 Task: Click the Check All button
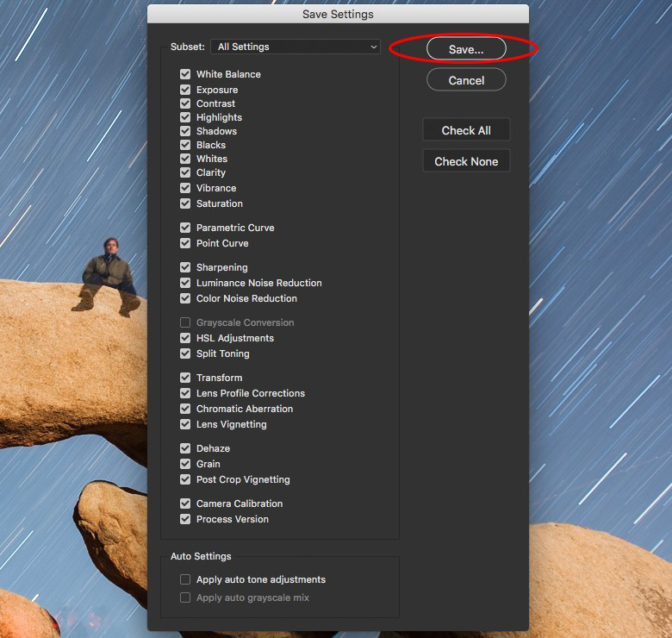click(466, 130)
